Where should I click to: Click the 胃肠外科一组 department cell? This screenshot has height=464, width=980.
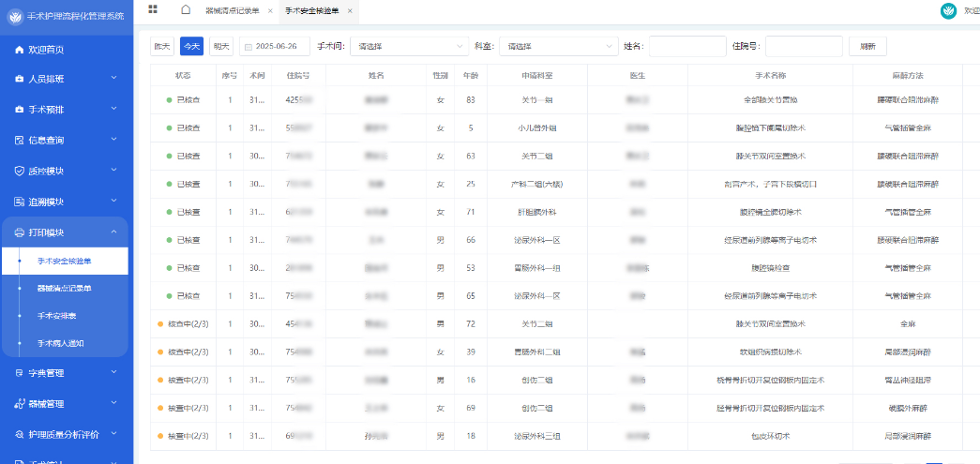coord(536,268)
